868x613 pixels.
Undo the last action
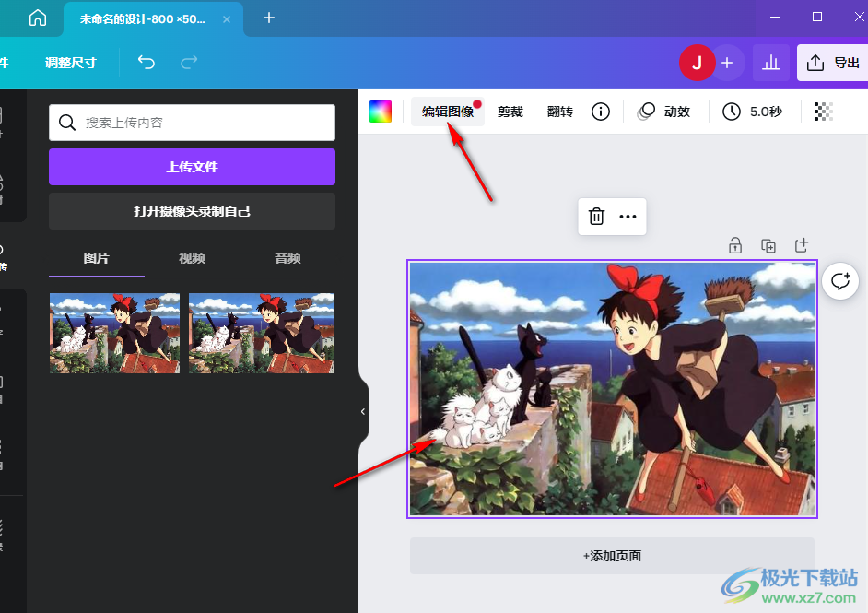pyautogui.click(x=147, y=62)
